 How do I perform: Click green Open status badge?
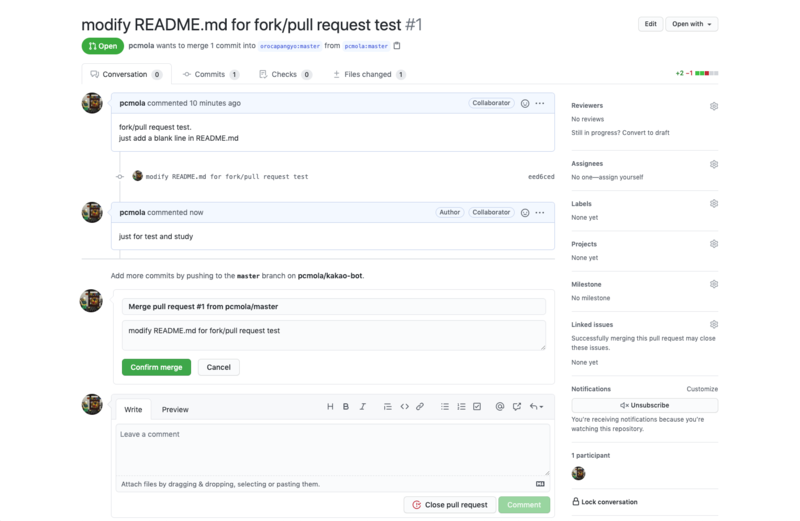pos(103,46)
